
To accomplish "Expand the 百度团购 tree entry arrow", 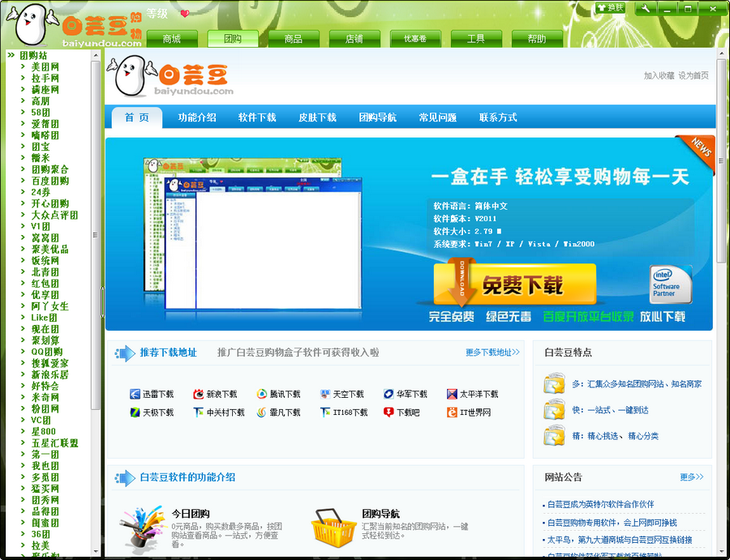I will coord(23,181).
